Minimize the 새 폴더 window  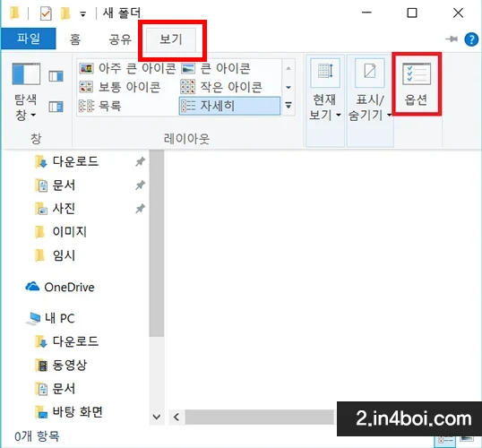pyautogui.click(x=366, y=13)
